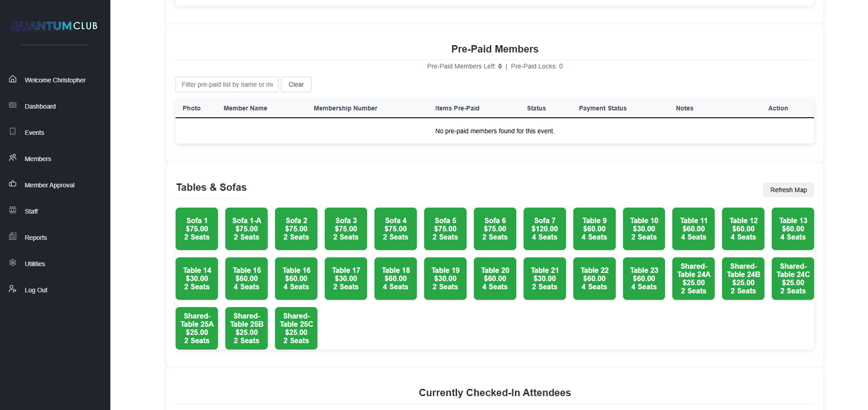Screen dimensions: 868x410
Task: Clear the pre-paid filter
Action: click(x=296, y=85)
